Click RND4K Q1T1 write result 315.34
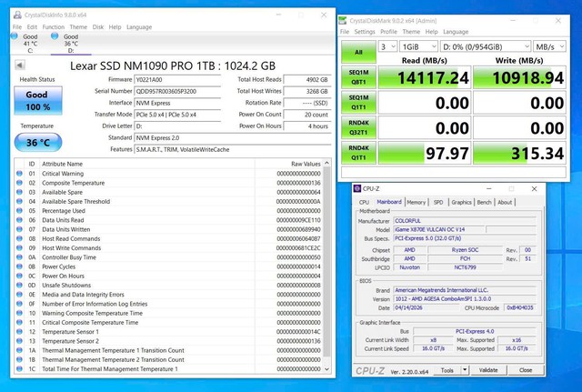The image size is (582, 392). (x=519, y=153)
